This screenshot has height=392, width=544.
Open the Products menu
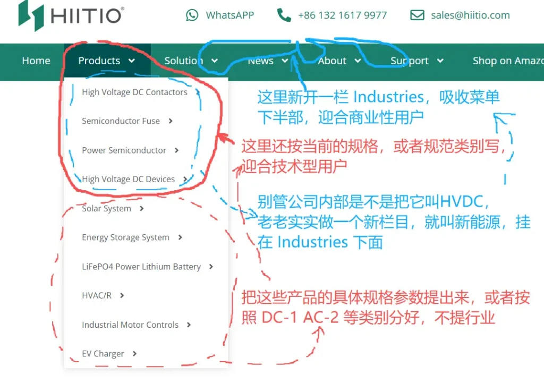point(99,61)
